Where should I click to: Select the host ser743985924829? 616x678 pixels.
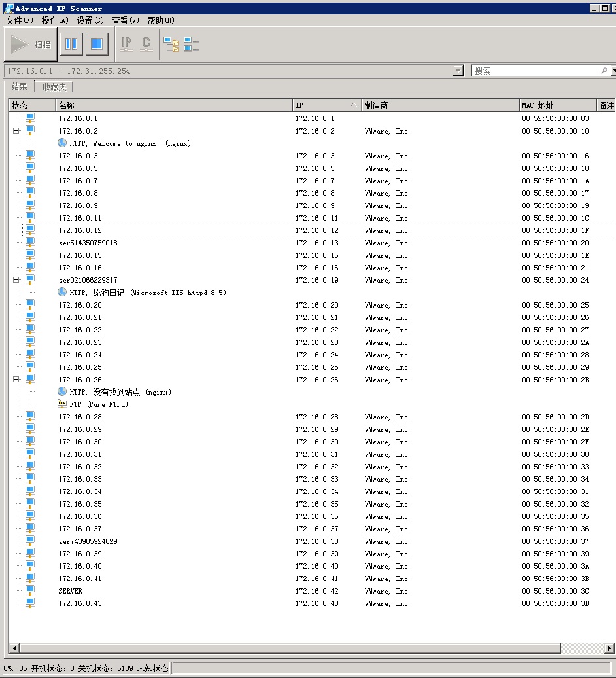(x=88, y=541)
